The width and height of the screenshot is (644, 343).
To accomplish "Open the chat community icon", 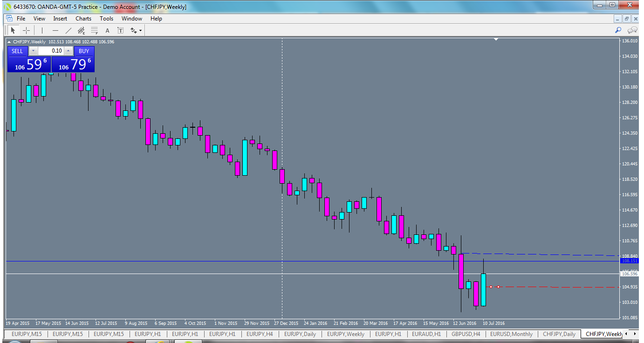I will (x=632, y=30).
